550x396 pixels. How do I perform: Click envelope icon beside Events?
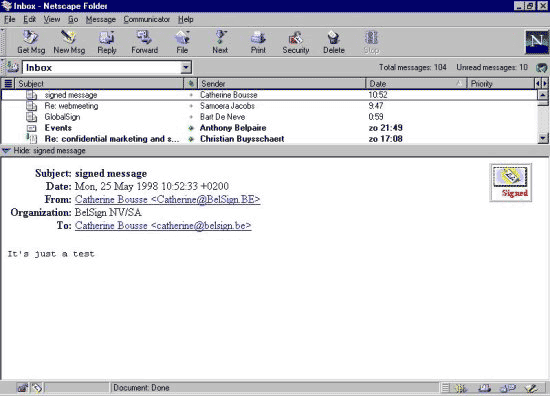pos(32,128)
